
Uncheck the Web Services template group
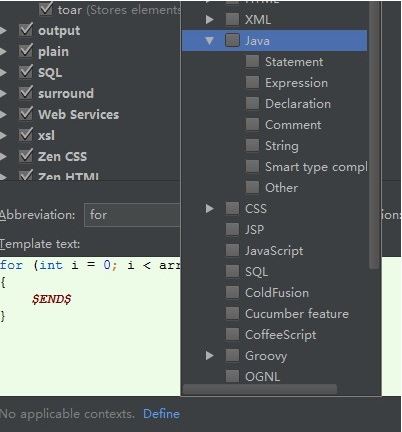26,114
